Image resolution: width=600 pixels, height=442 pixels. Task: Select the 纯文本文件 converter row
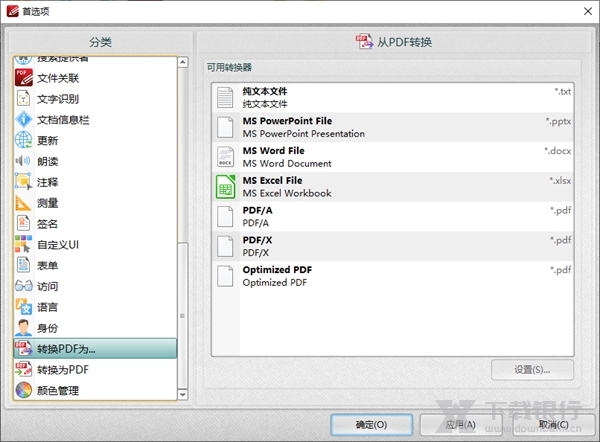pyautogui.click(x=393, y=98)
